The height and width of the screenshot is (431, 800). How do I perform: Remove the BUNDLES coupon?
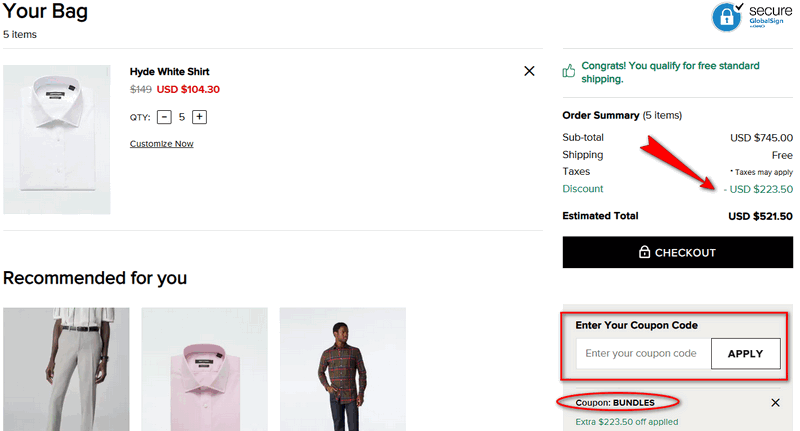tap(775, 403)
